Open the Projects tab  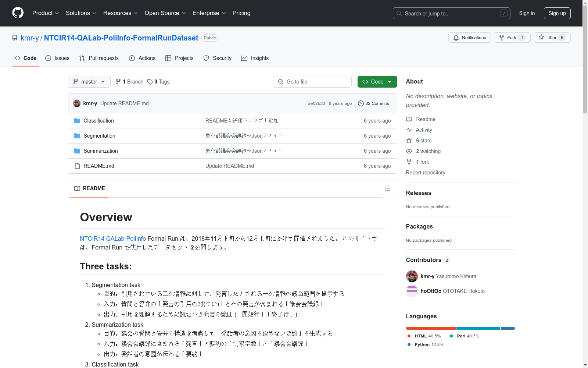coord(179,58)
